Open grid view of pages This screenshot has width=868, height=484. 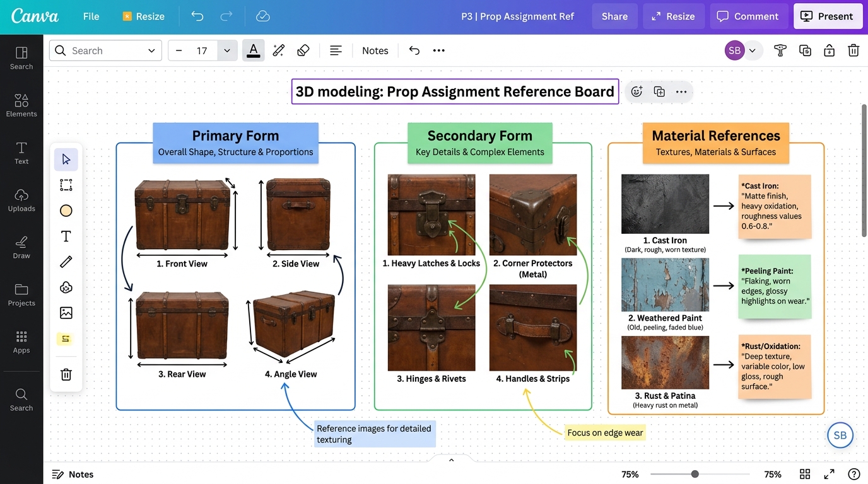805,474
